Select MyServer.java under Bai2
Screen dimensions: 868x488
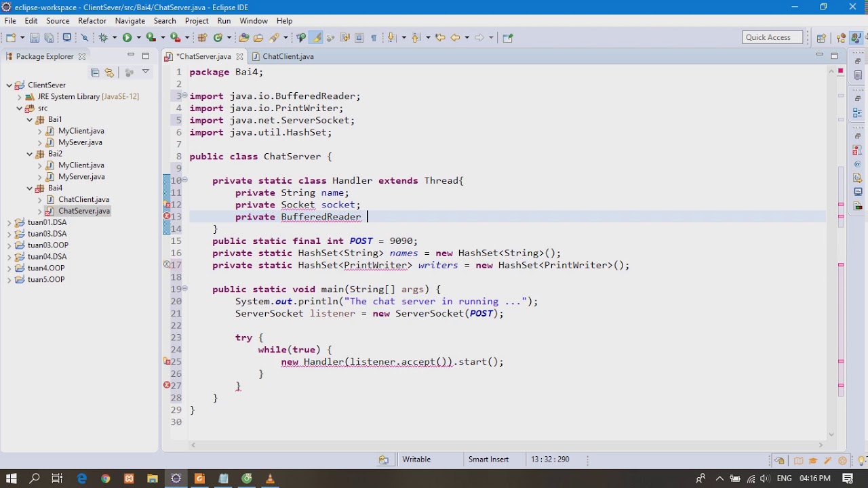[x=81, y=176]
